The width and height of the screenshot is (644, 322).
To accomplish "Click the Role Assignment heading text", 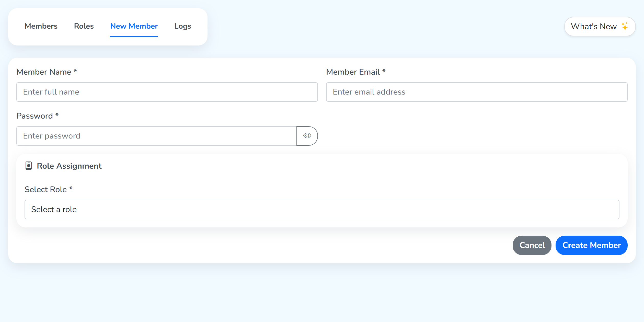I will [69, 166].
